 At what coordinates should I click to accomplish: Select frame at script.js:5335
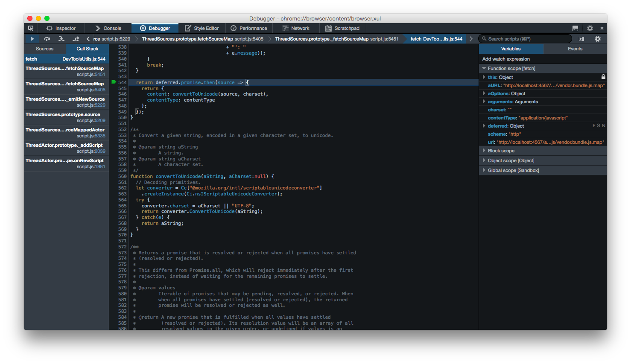click(66, 133)
